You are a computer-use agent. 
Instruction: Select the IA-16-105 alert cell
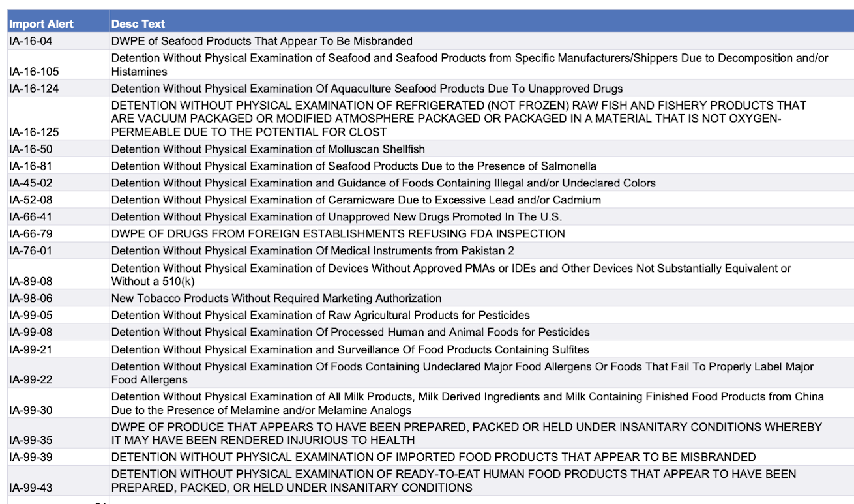click(x=34, y=72)
